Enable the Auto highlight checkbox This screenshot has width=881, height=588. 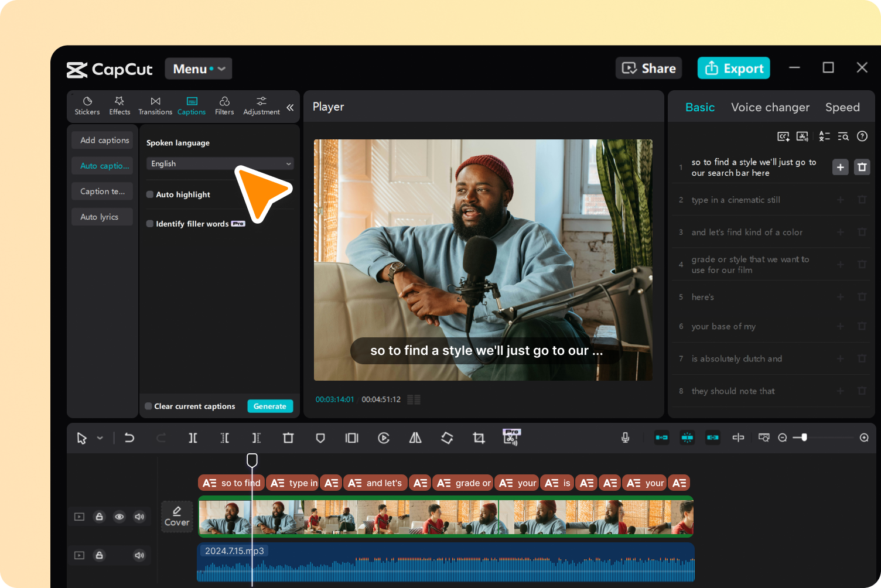(150, 194)
